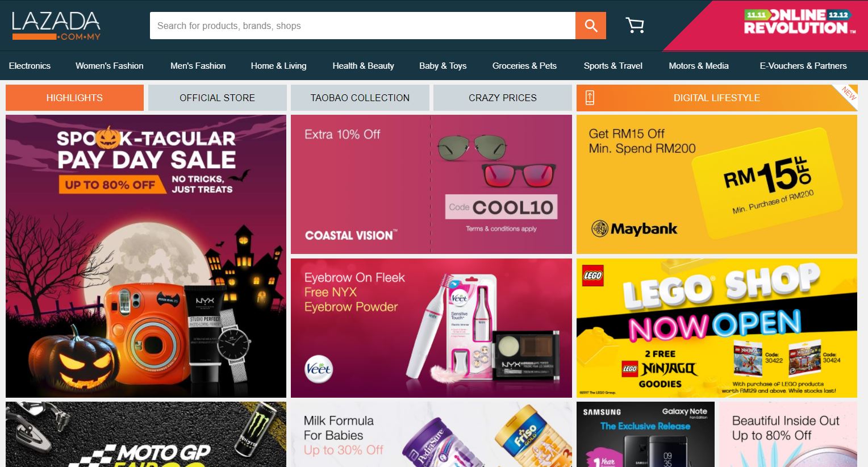Viewport: 868px width, 467px height.
Task: Click the sunglasses image in Coastal Vision banner
Action: click(x=497, y=161)
